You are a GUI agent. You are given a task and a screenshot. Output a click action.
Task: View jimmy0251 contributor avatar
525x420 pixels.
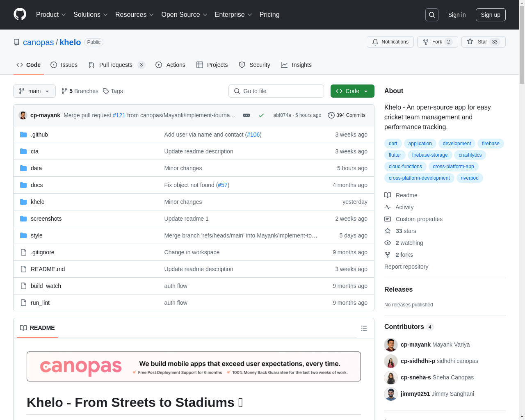tap(391, 394)
